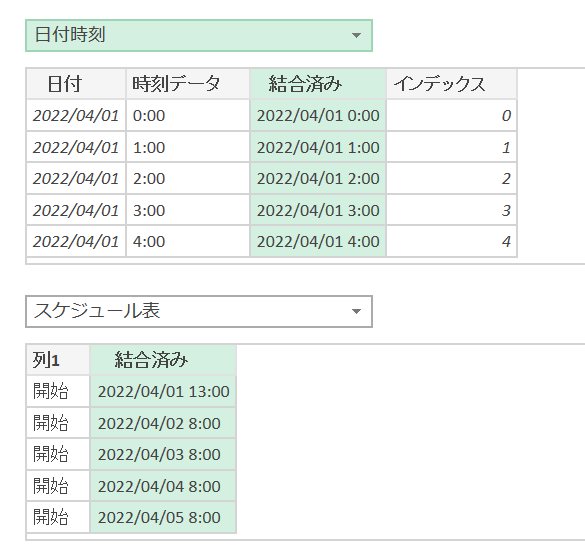Open the 日付時刻 table dropdown arrow
The width and height of the screenshot is (585, 559).
click(x=356, y=35)
